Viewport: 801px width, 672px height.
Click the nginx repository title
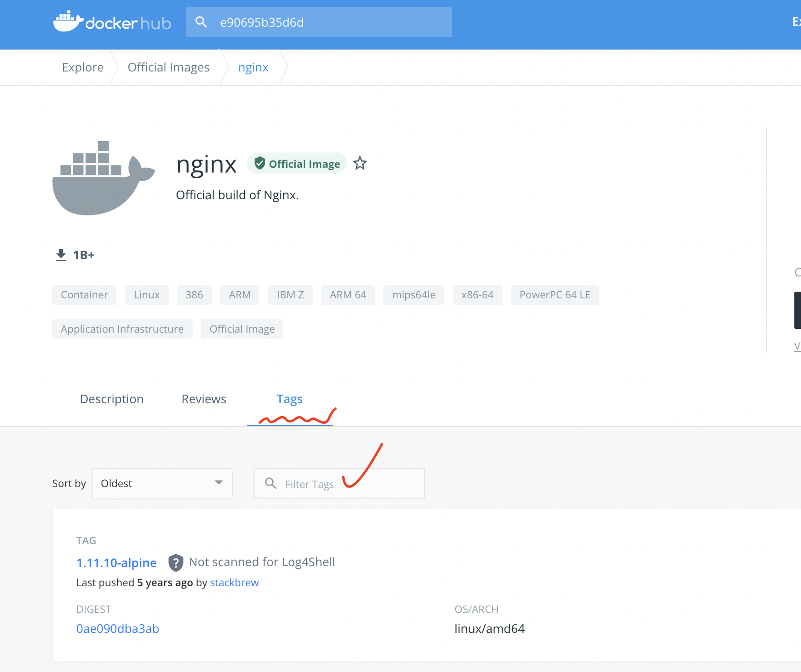point(206,165)
